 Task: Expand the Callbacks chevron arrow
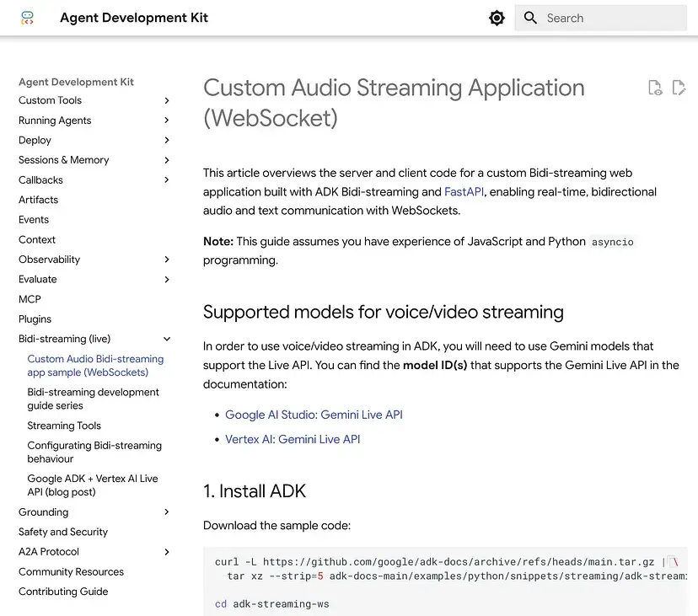(x=167, y=180)
